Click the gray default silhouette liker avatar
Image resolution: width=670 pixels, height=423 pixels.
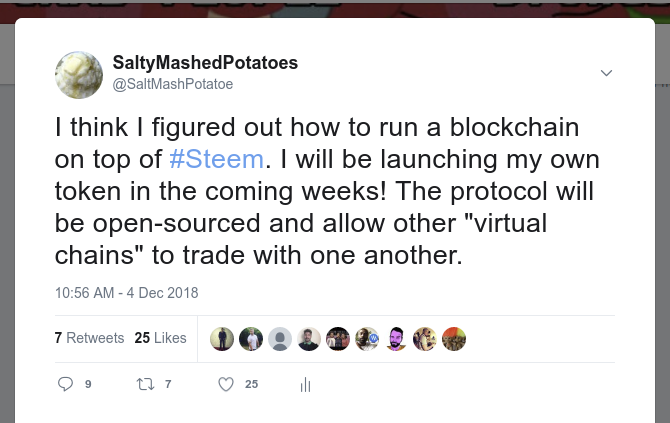[x=280, y=339]
